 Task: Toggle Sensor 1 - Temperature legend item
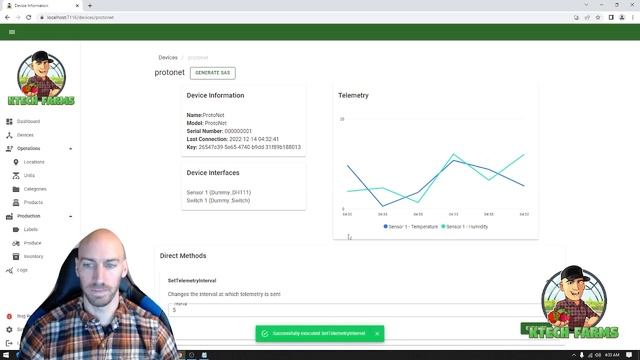pyautogui.click(x=411, y=227)
